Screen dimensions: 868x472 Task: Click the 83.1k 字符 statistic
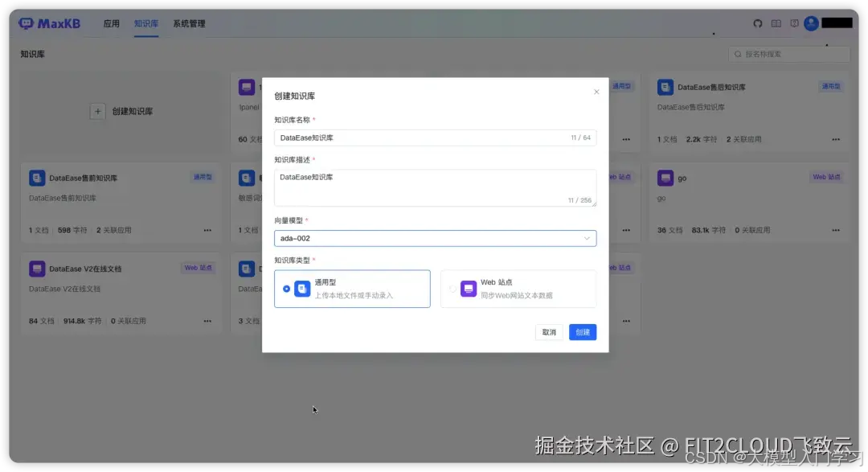(709, 230)
